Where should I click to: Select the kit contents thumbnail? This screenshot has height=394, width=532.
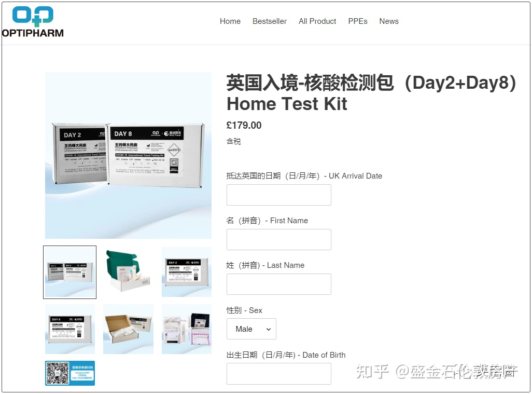pyautogui.click(x=187, y=329)
